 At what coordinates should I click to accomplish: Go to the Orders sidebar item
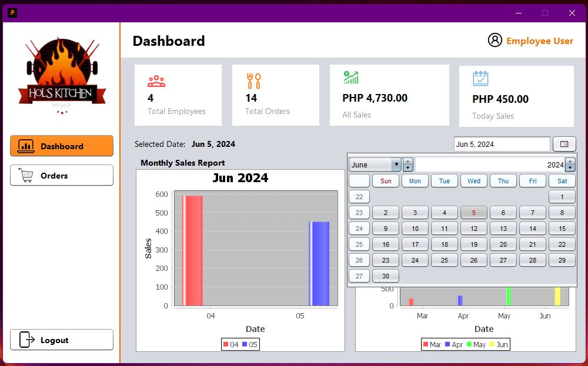coord(62,175)
